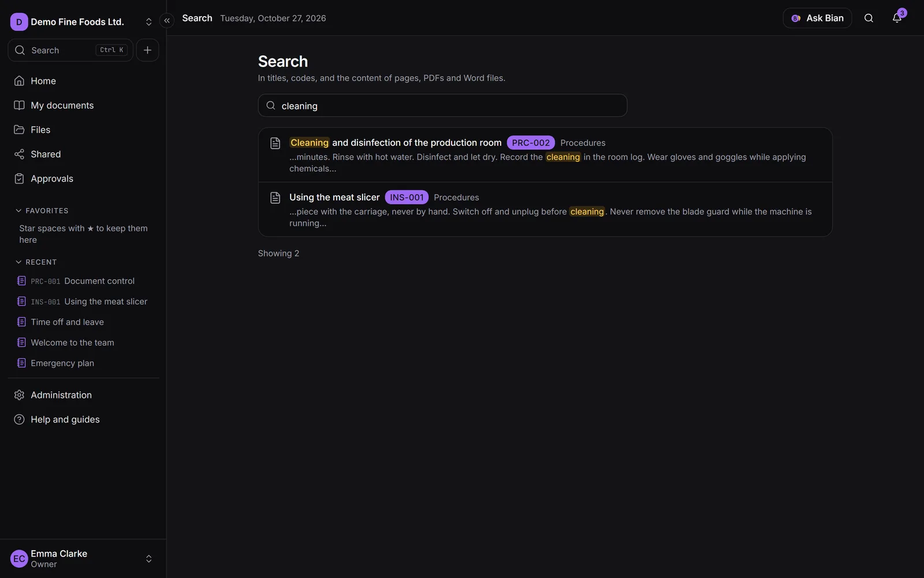The height and width of the screenshot is (578, 924).
Task: Click the Files folder icon
Action: coord(19,129)
